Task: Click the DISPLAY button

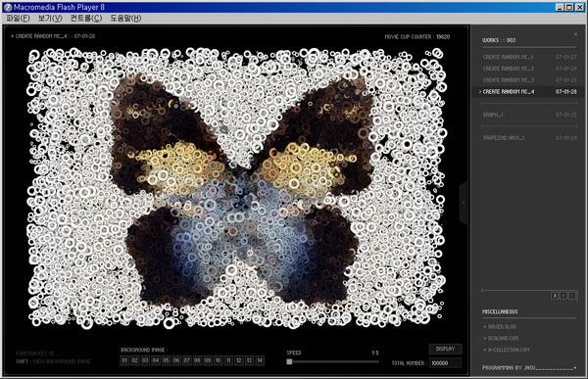Action: 446,349
